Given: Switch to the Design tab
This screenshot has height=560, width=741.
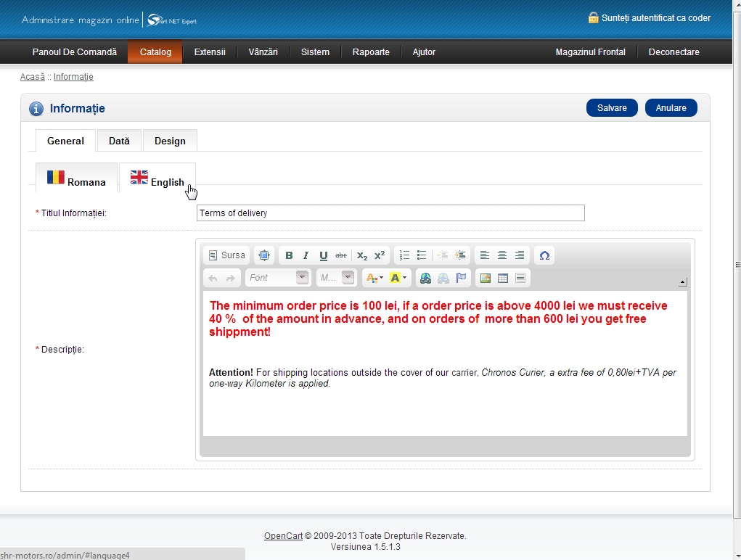Looking at the screenshot, I should [170, 141].
